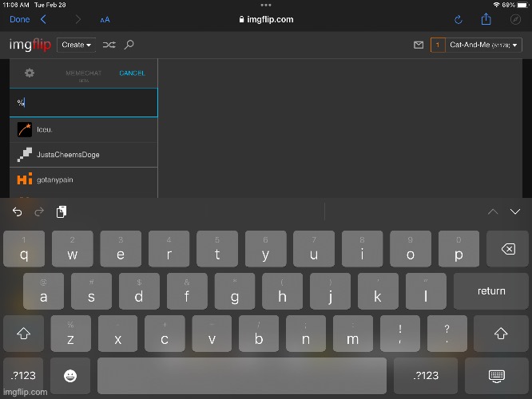This screenshot has height=399, width=532.
Task: Expand the Cat-And-Me user dropdown
Action: [x=483, y=45]
